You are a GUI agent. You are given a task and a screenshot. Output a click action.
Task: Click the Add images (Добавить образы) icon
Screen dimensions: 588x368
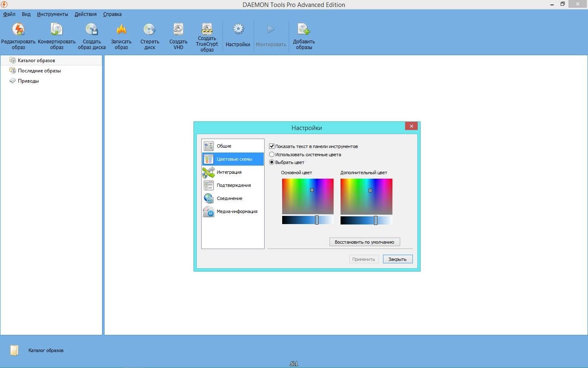point(304,29)
